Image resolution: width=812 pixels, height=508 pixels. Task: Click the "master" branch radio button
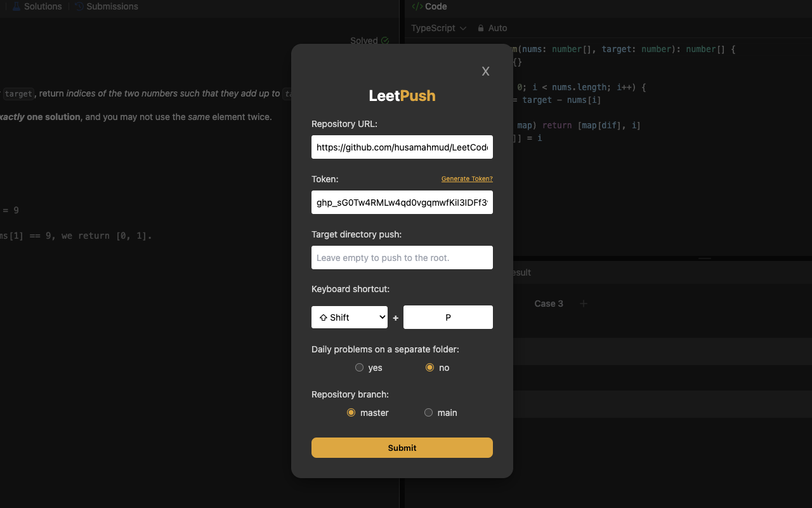click(x=351, y=412)
